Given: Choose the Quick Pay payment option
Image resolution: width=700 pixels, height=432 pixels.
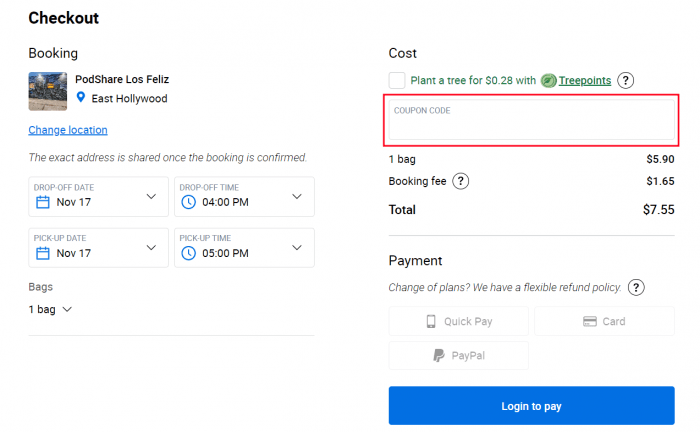Looking at the screenshot, I should 458,321.
